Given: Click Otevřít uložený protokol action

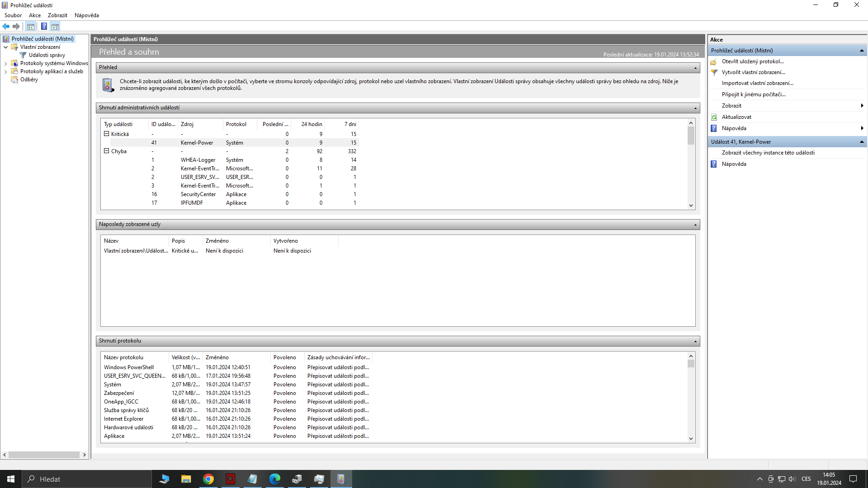Looking at the screenshot, I should pyautogui.click(x=753, y=61).
